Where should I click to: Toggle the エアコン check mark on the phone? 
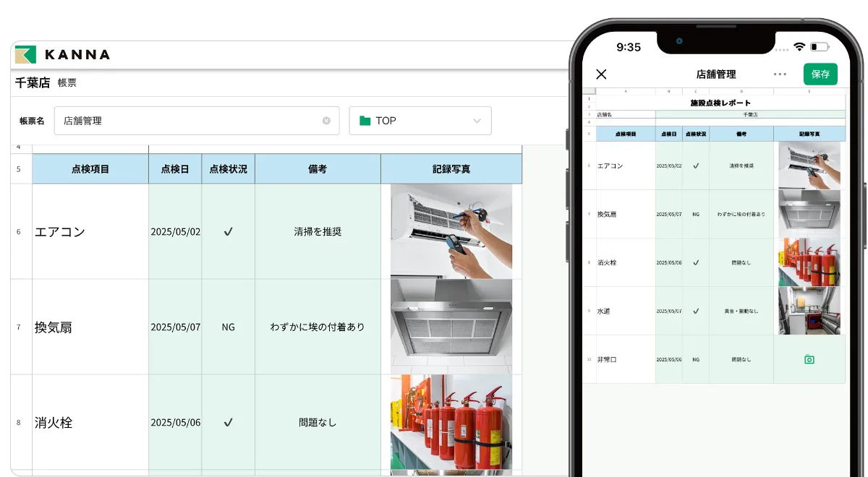click(696, 166)
